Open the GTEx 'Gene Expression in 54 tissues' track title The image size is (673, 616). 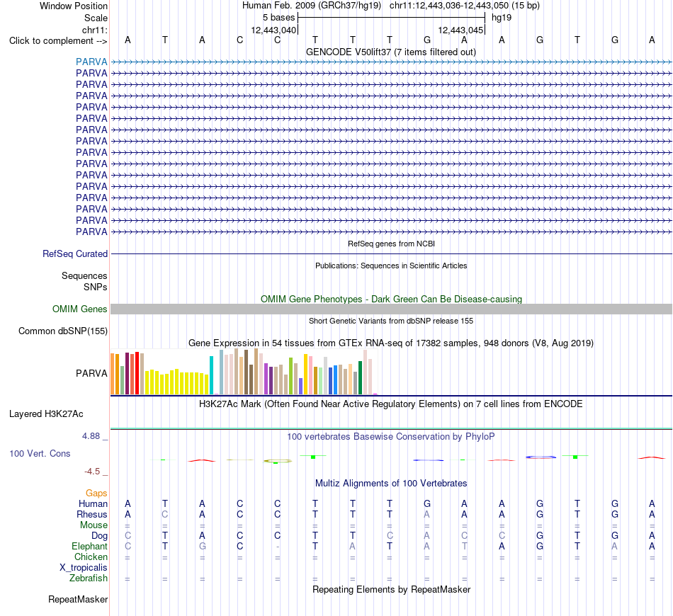point(390,343)
